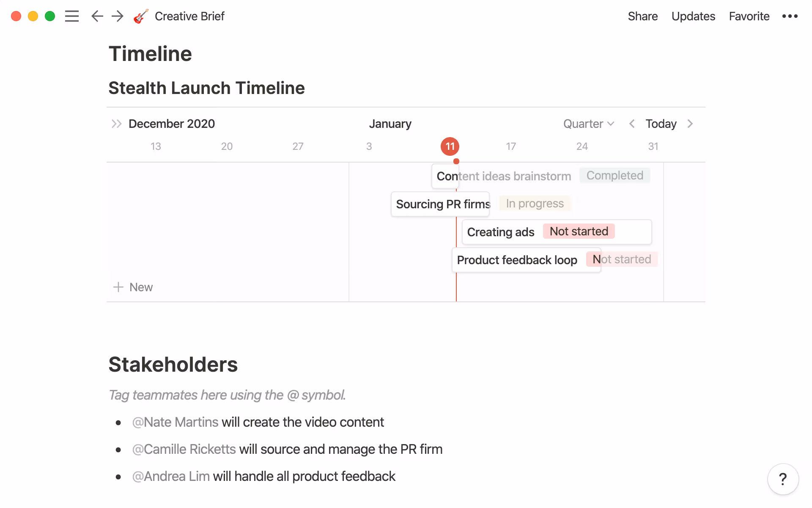Viewport: 812px width, 508px height.
Task: Click the Today button
Action: point(660,124)
